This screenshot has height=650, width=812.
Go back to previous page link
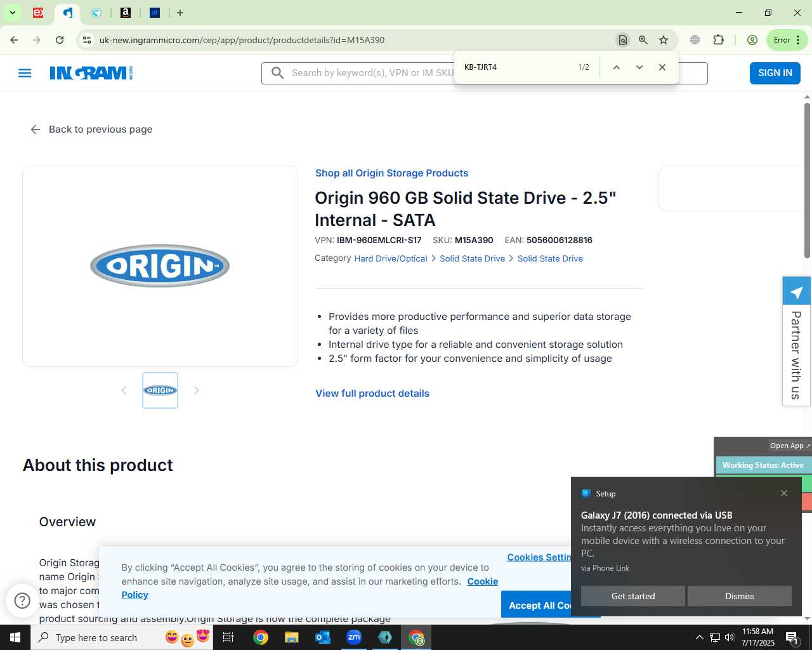pyautogui.click(x=91, y=129)
